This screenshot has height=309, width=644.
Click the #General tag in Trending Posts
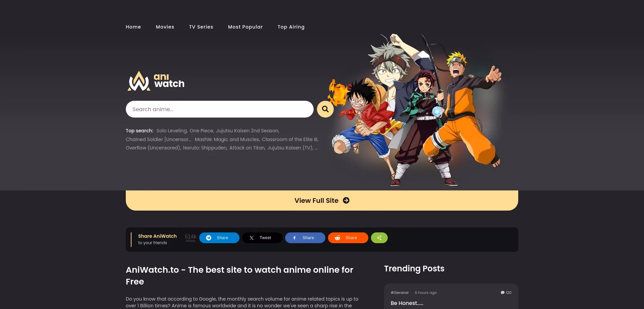tap(399, 293)
